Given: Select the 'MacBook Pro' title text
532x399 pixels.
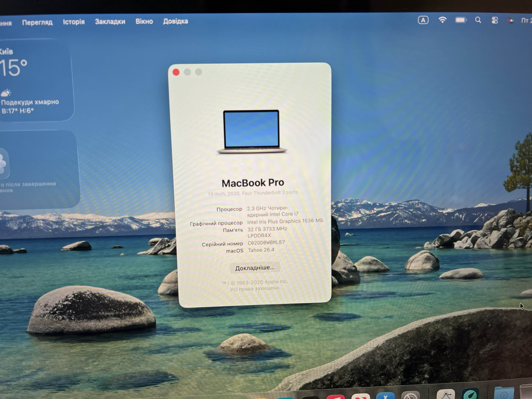Looking at the screenshot, I should click(x=253, y=183).
